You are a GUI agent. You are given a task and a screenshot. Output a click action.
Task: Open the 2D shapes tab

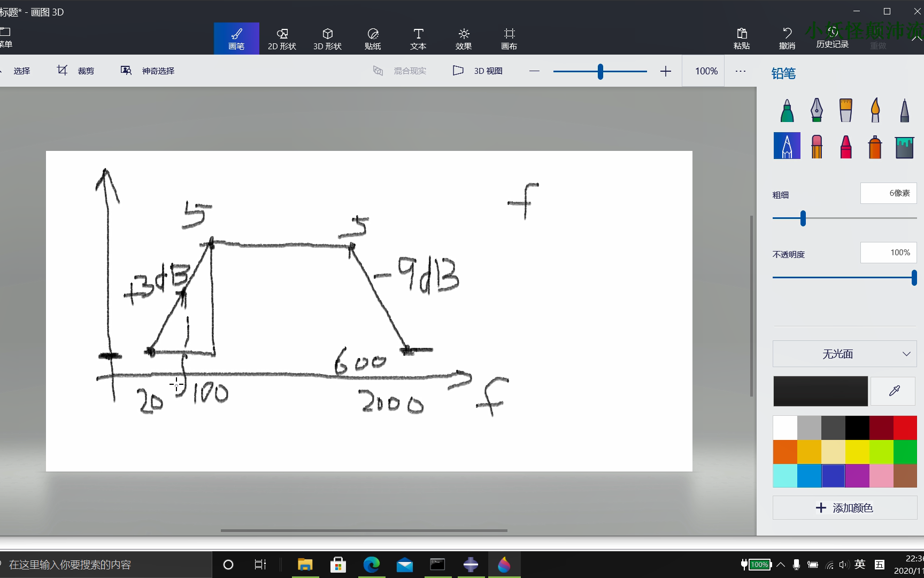[x=282, y=39]
